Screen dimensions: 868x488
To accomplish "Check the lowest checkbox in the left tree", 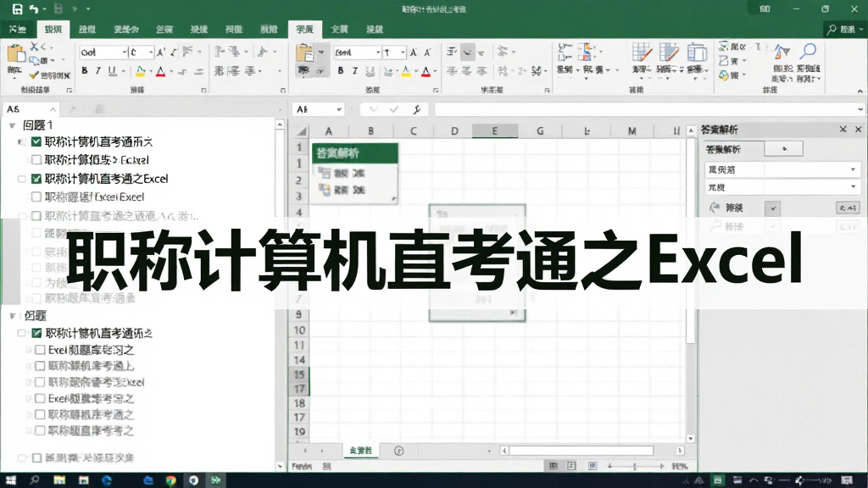I will pyautogui.click(x=36, y=457).
